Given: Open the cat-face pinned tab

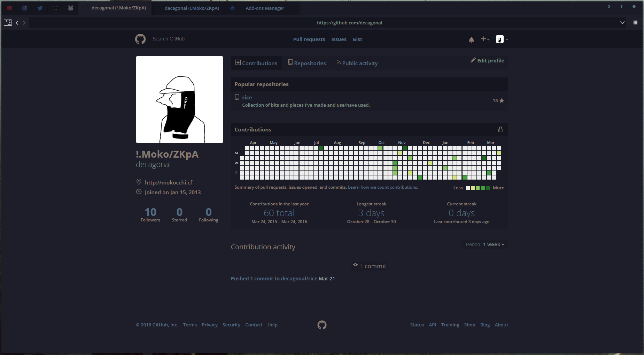Looking at the screenshot, I should click(71, 8).
